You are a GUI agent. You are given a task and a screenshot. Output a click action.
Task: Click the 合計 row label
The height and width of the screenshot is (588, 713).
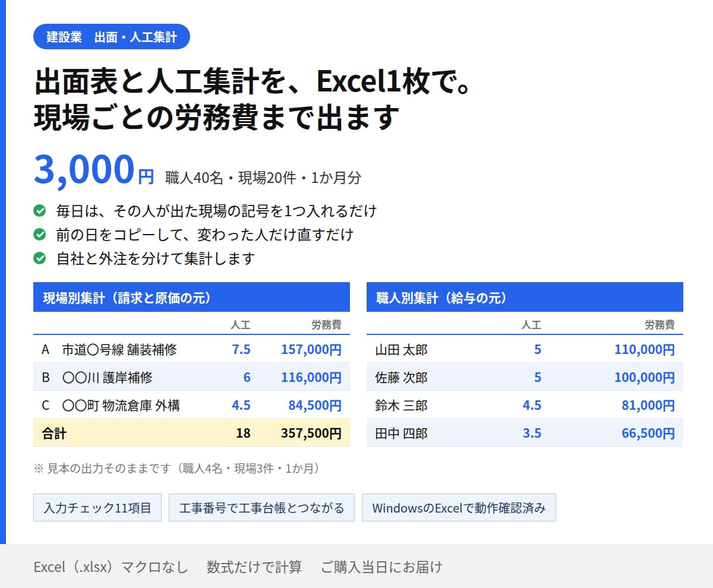(54, 433)
